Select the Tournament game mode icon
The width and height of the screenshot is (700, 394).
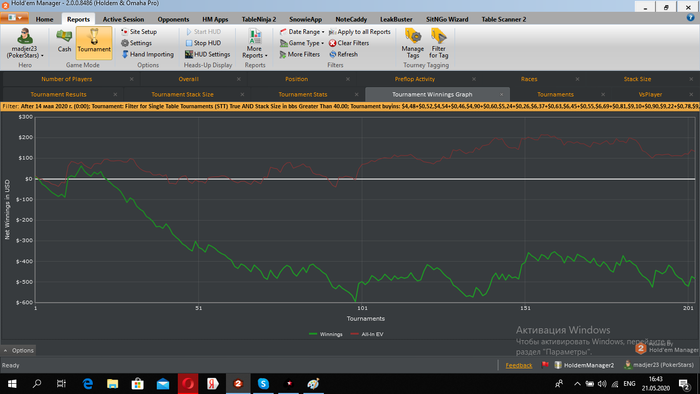coord(94,42)
